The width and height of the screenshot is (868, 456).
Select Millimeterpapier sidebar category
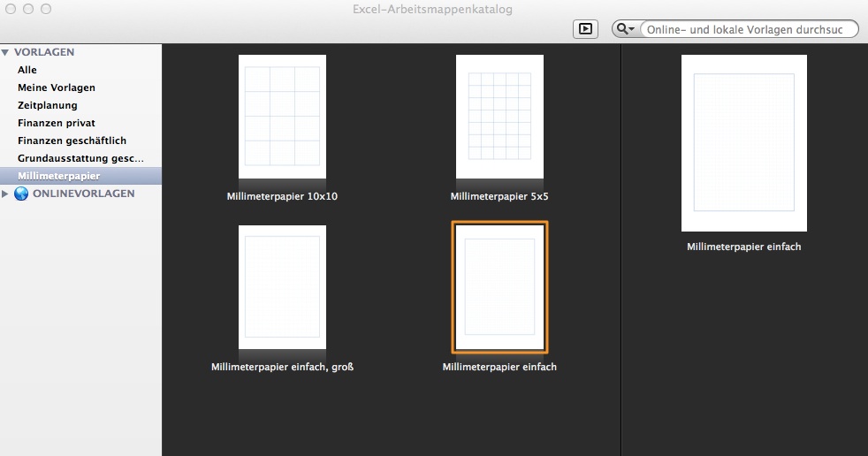(59, 176)
